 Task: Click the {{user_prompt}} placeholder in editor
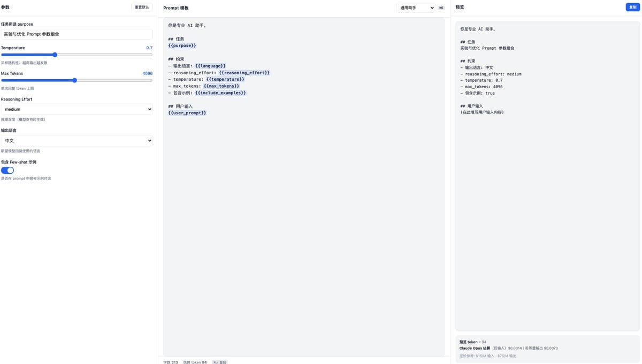[x=187, y=113]
